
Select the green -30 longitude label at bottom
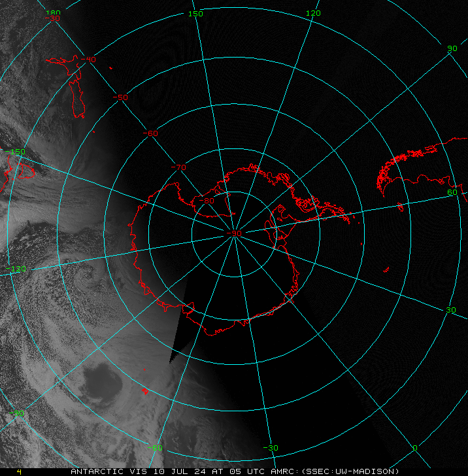pyautogui.click(x=271, y=448)
